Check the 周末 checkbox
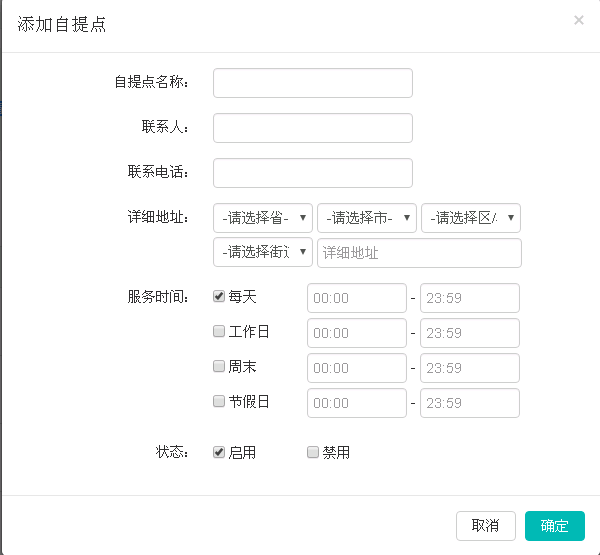600x555 pixels. 219,367
